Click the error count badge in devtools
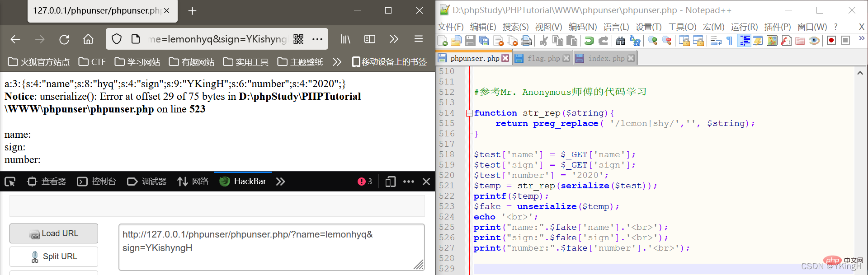Screen dimensions: 868x275 (365, 182)
